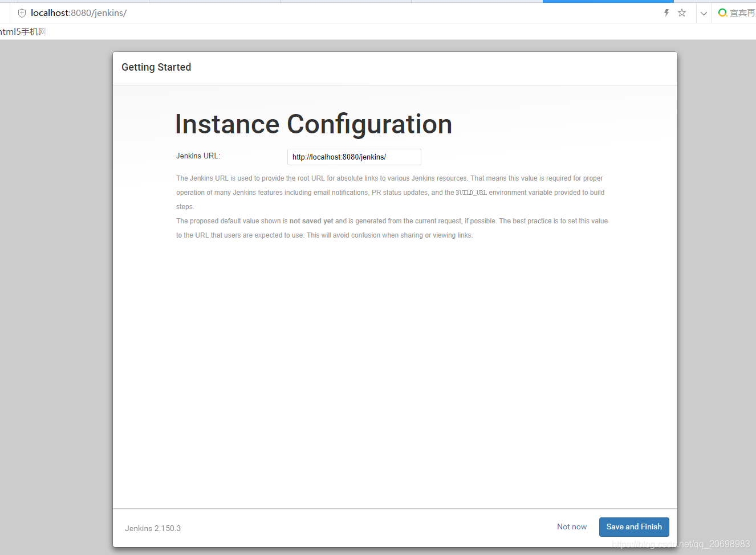The width and height of the screenshot is (756, 555).
Task: Click the green search engine icon
Action: pyautogui.click(x=722, y=13)
